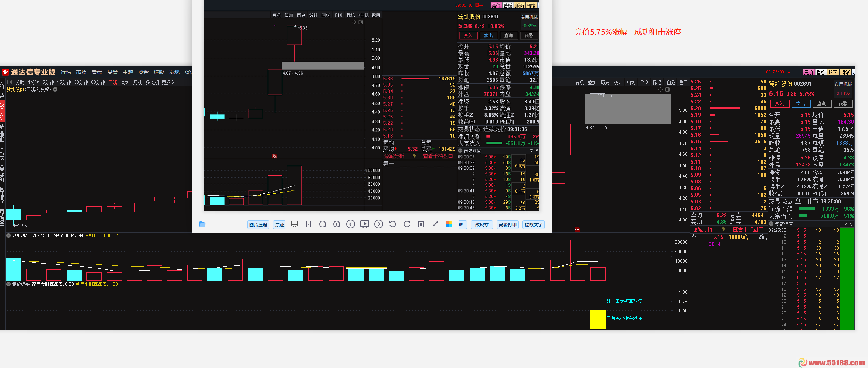
Task: Click the 改尺寸 button in the viewer
Action: click(482, 225)
